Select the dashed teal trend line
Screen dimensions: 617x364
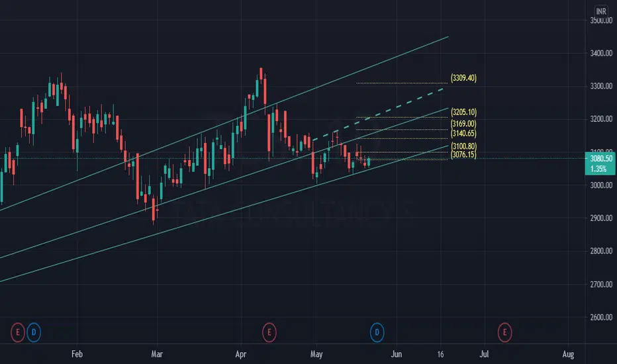coord(378,114)
